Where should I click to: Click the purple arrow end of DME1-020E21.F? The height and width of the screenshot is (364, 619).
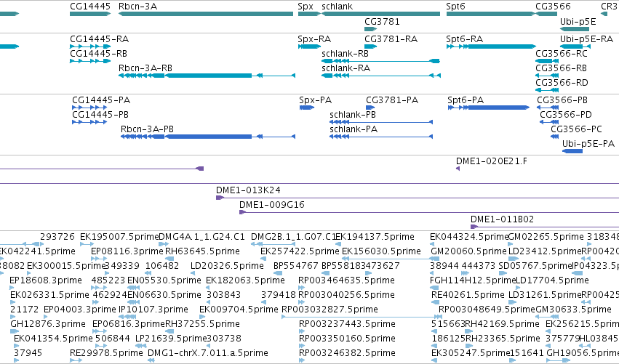(458, 169)
